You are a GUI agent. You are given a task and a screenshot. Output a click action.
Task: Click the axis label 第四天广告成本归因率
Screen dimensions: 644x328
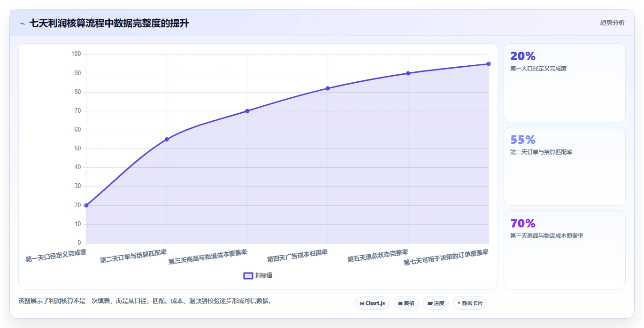coord(298,256)
